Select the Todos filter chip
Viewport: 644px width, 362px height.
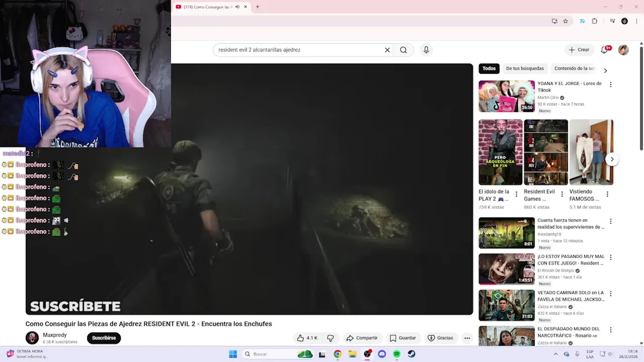[x=489, y=68]
